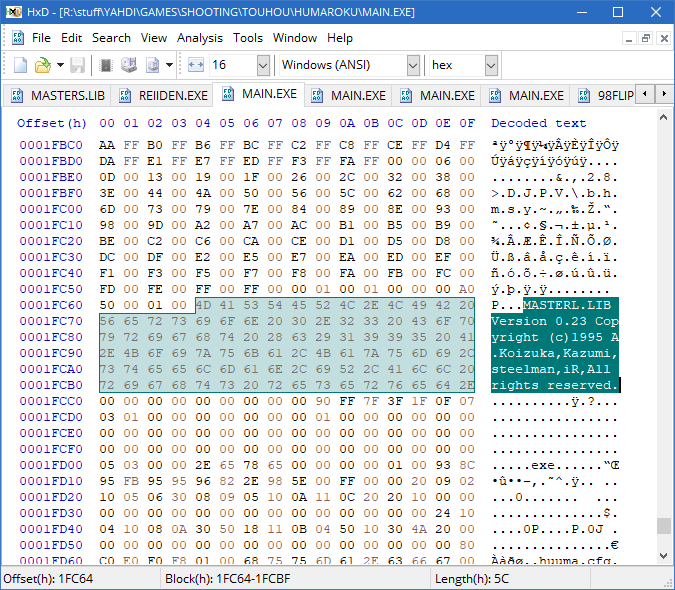This screenshot has width=675, height=590.
Task: Click the vertical scrollbar thumb
Action: (663, 526)
